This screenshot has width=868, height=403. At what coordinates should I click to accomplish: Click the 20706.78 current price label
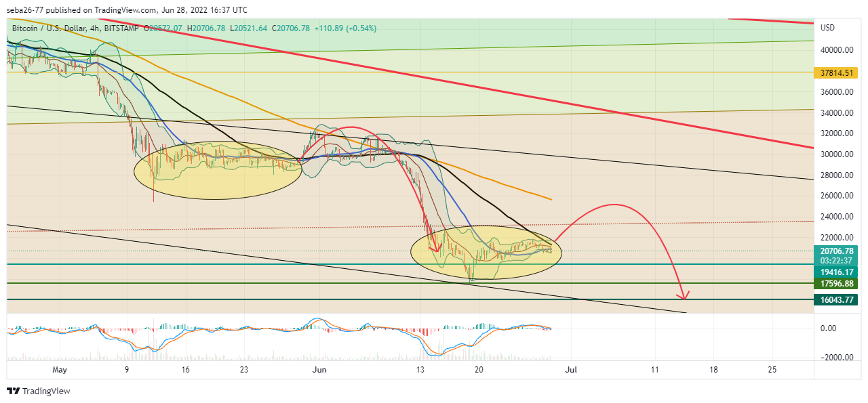coord(837,251)
